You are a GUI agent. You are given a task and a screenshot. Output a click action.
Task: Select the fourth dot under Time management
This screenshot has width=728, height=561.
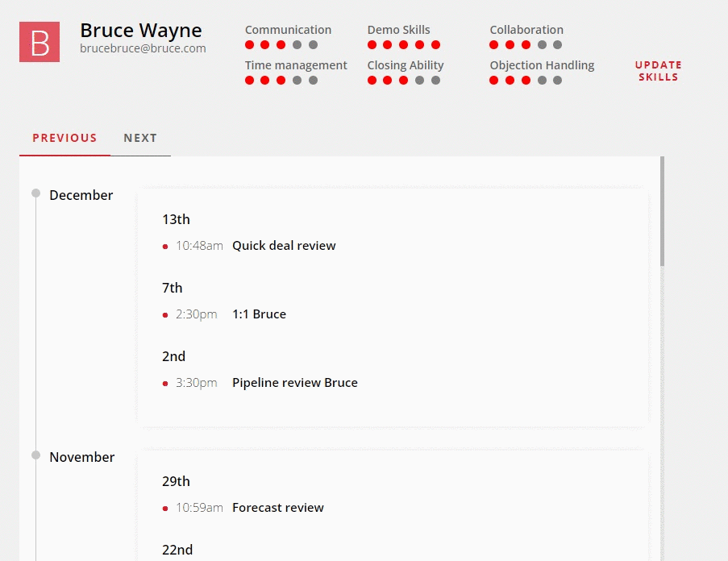tap(297, 81)
